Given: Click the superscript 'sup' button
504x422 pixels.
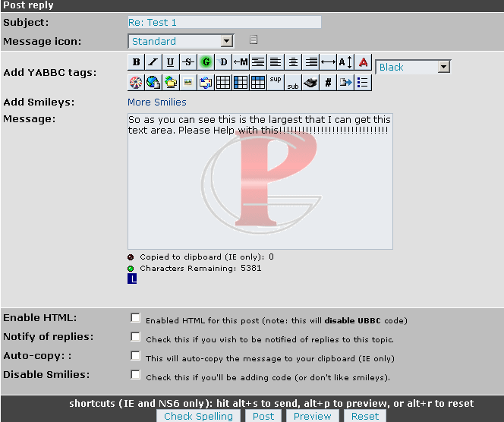Looking at the screenshot, I should point(275,82).
